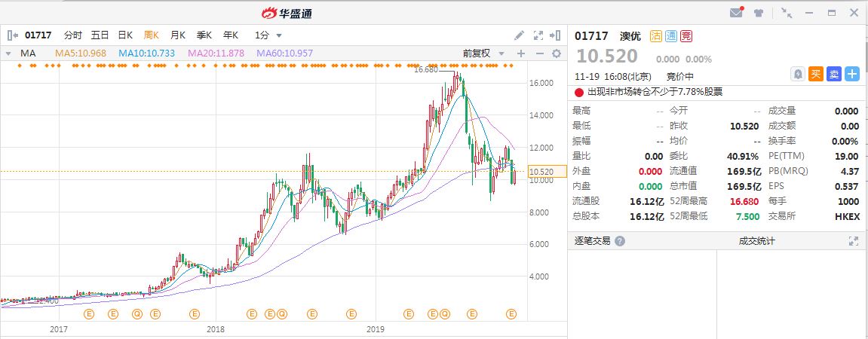
Task: Switch to the 日K chart tab
Action: coord(125,35)
